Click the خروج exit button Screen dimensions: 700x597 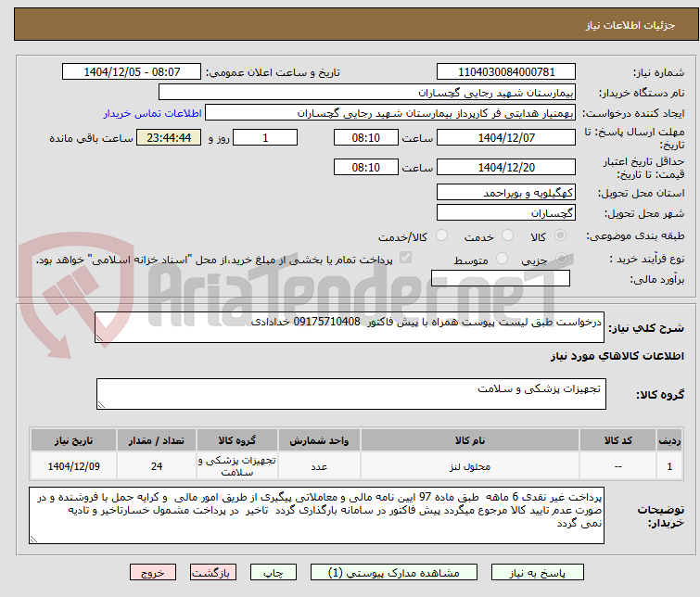tap(153, 573)
